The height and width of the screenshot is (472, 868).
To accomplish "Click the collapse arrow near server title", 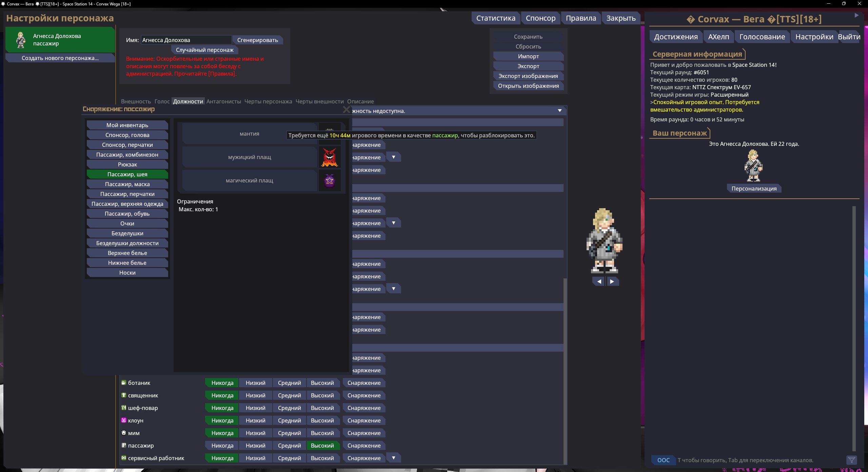I will tap(856, 15).
